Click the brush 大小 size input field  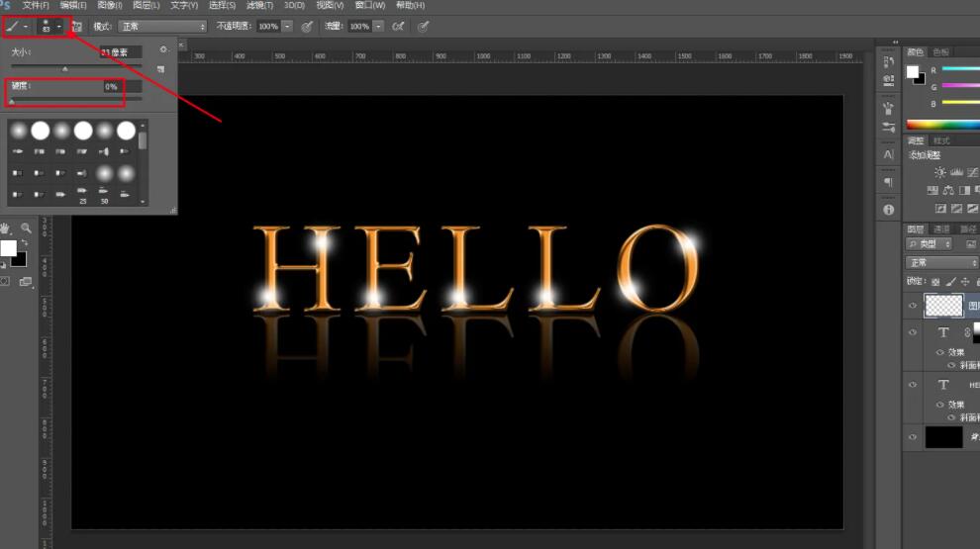(121, 51)
